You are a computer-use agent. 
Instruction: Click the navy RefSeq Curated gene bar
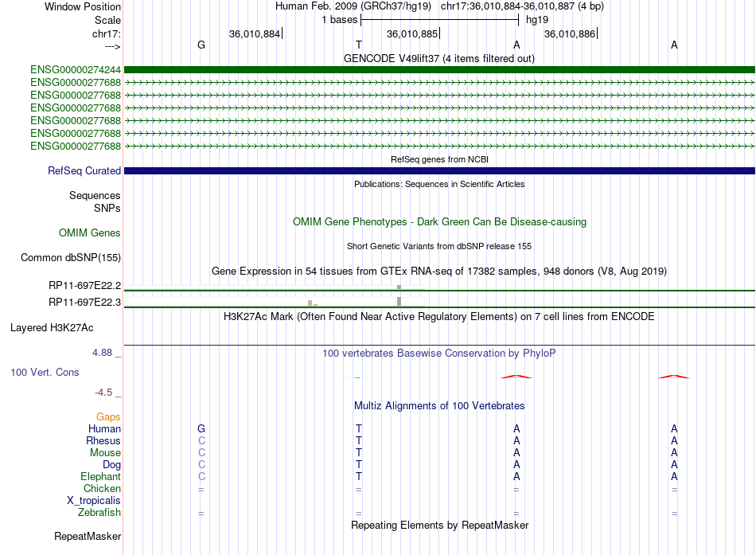point(439,171)
